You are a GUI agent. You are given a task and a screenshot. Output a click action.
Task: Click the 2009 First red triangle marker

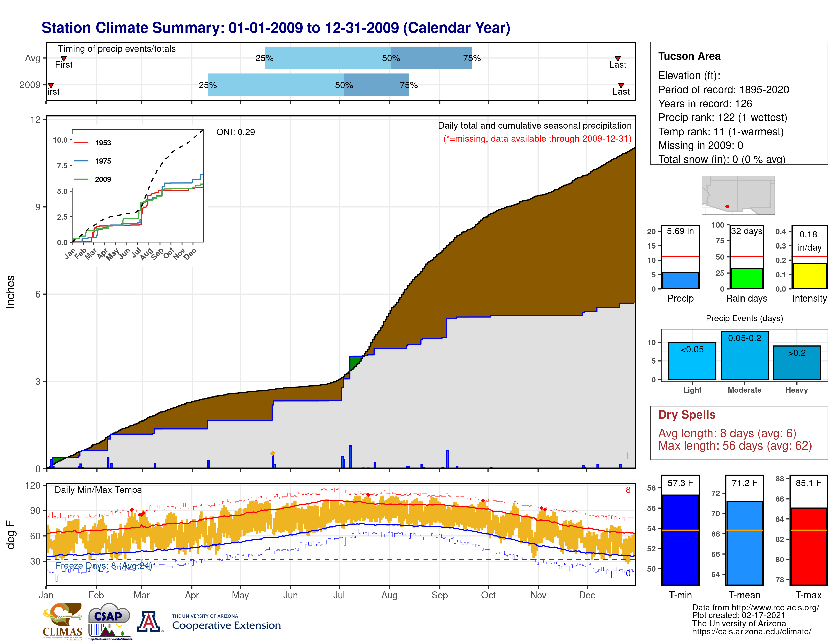coord(50,85)
